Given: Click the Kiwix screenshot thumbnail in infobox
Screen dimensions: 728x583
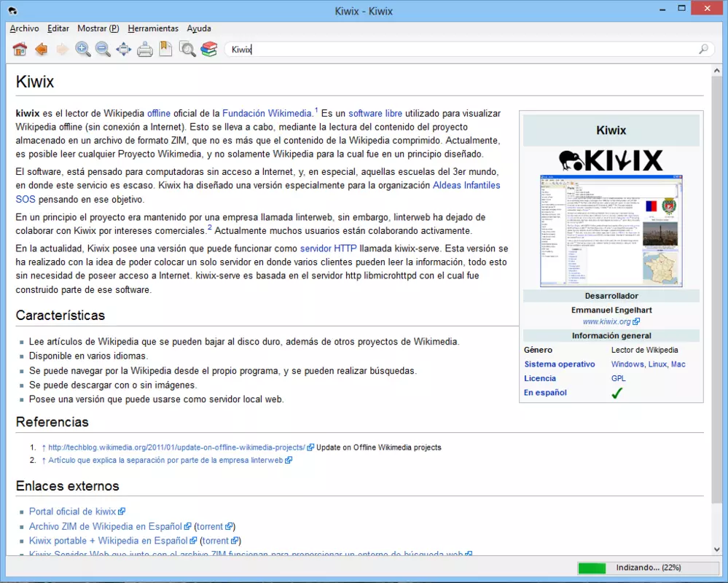Looking at the screenshot, I should [x=611, y=231].
